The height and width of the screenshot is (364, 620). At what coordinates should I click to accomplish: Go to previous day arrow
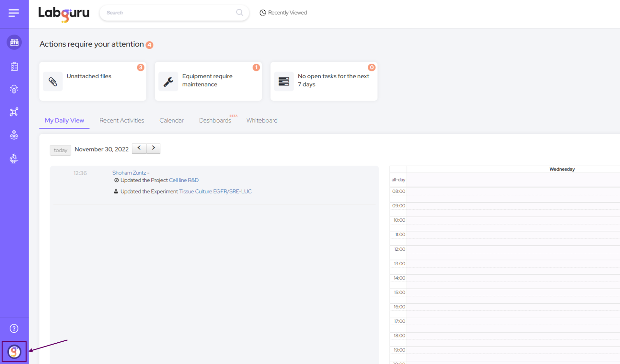click(x=139, y=148)
